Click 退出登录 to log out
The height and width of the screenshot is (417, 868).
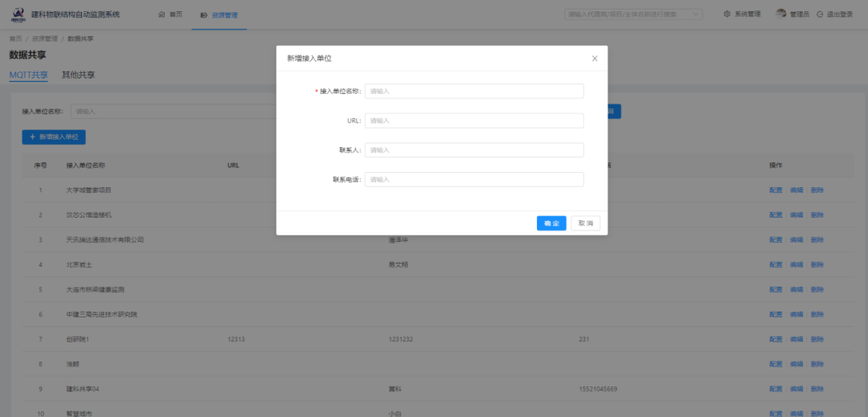tap(835, 14)
